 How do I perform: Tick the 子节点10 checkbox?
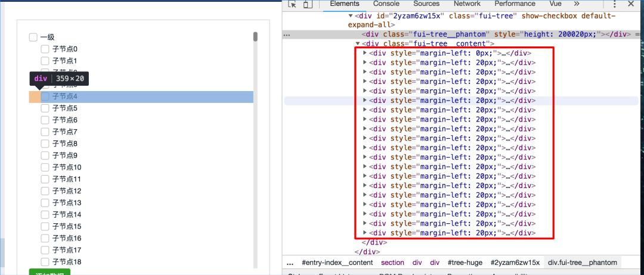(x=45, y=168)
